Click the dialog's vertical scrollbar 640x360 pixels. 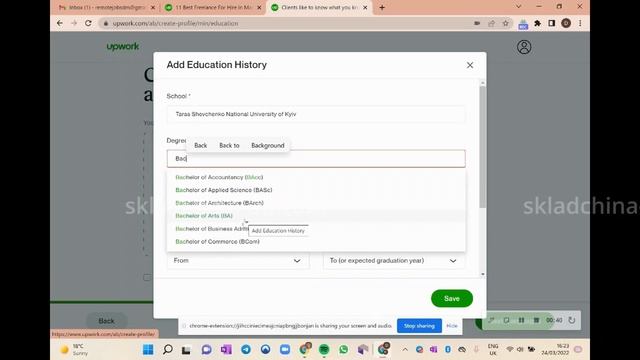click(x=482, y=147)
